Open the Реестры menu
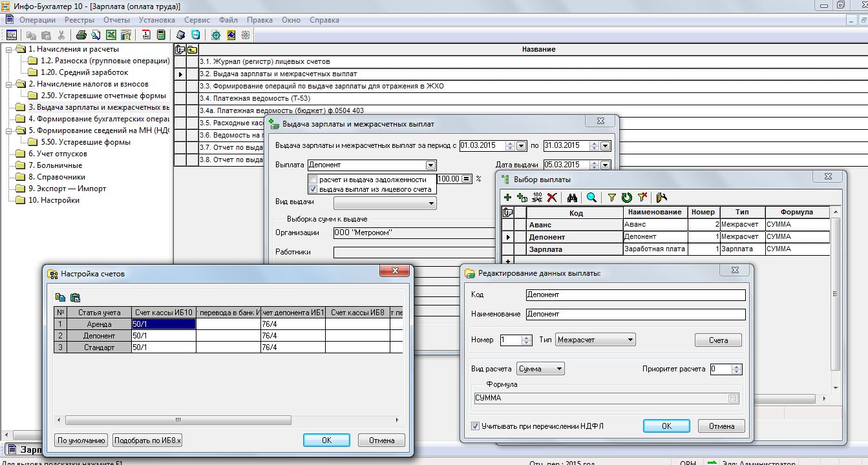 click(x=79, y=20)
